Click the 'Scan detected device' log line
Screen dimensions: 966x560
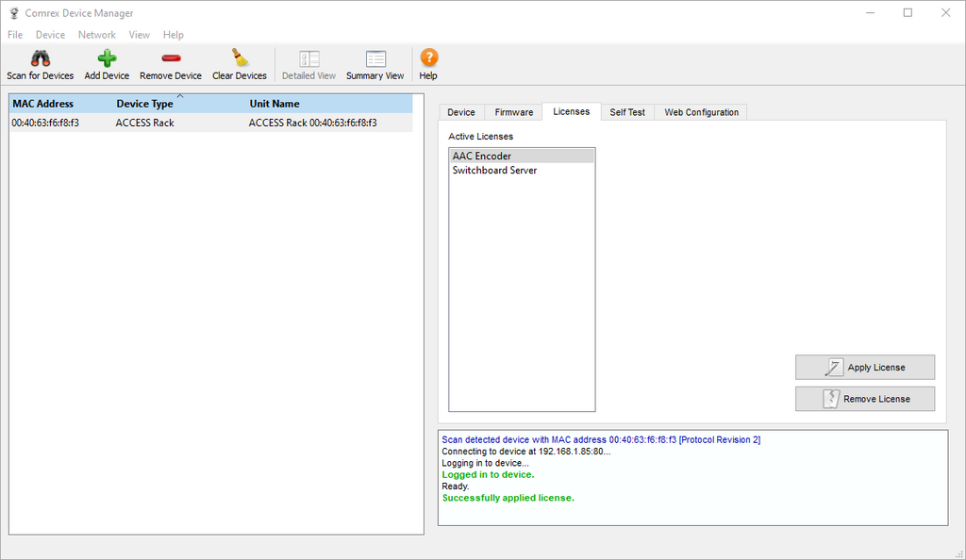pos(601,440)
